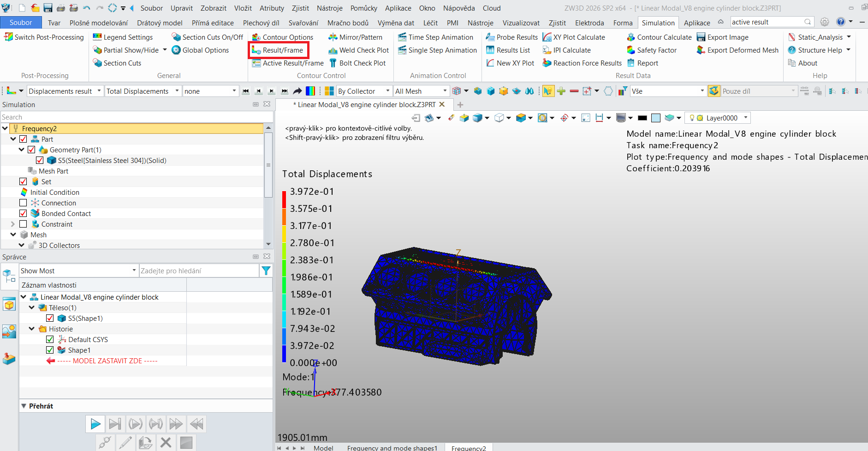Open Global Options
Viewport: 868px width, 451px height.
[x=200, y=50]
